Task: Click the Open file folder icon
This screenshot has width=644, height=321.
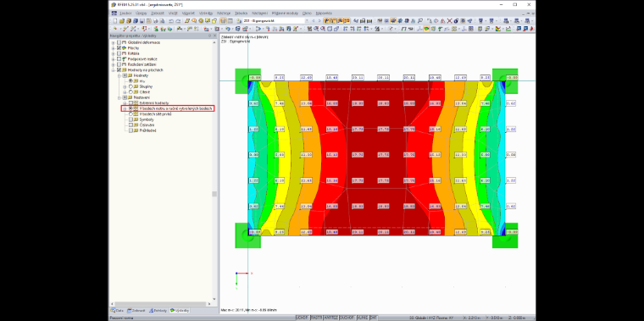Action: tap(122, 20)
